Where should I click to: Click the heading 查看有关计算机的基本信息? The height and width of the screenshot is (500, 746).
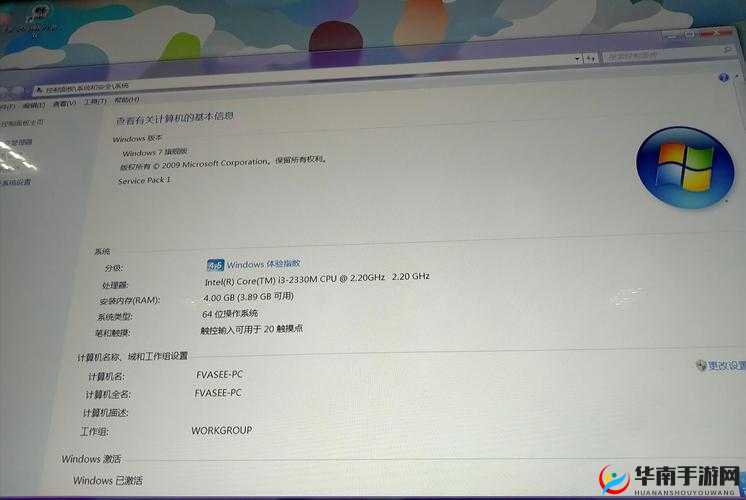pos(175,118)
